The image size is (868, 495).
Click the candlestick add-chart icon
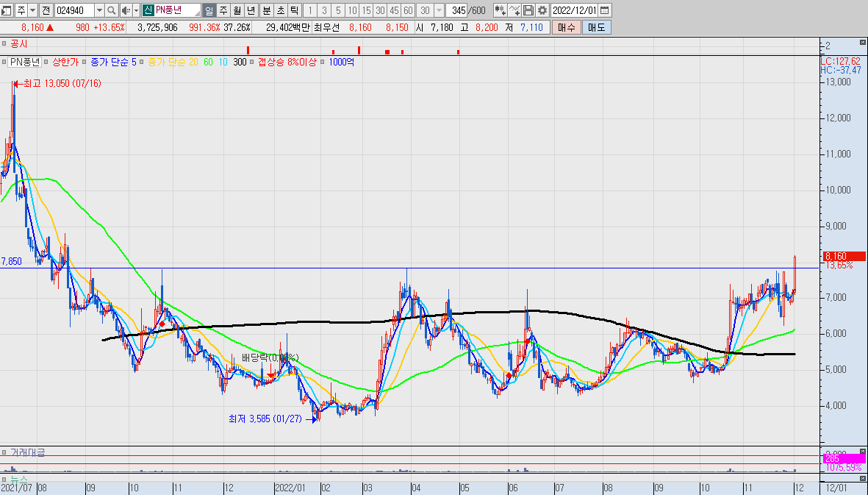click(500, 10)
